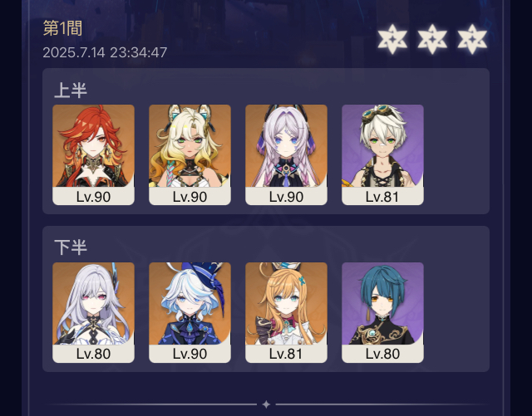The height and width of the screenshot is (416, 532).
Task: Open the teal-haired character in 下半, Lv.80
Action: 382,312
